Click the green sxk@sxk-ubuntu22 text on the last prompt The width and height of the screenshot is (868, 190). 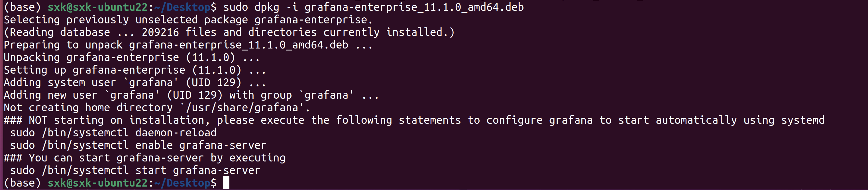[x=98, y=183]
